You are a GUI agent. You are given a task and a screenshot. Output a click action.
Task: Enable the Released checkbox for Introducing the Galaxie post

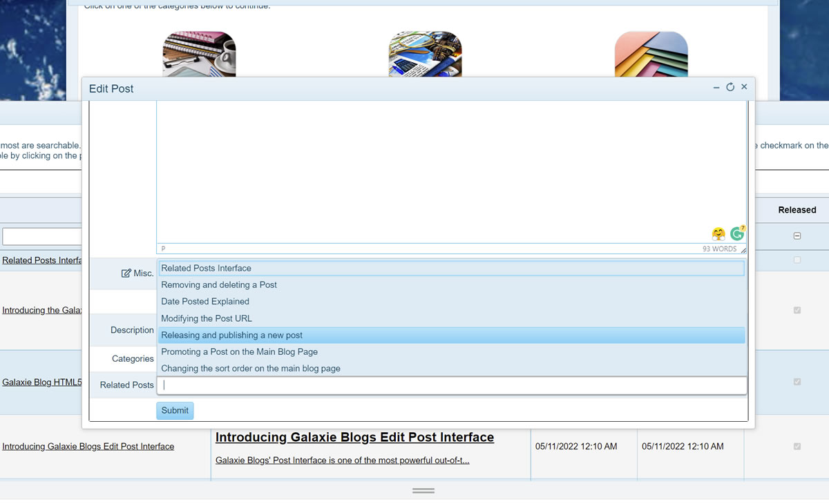(x=797, y=310)
